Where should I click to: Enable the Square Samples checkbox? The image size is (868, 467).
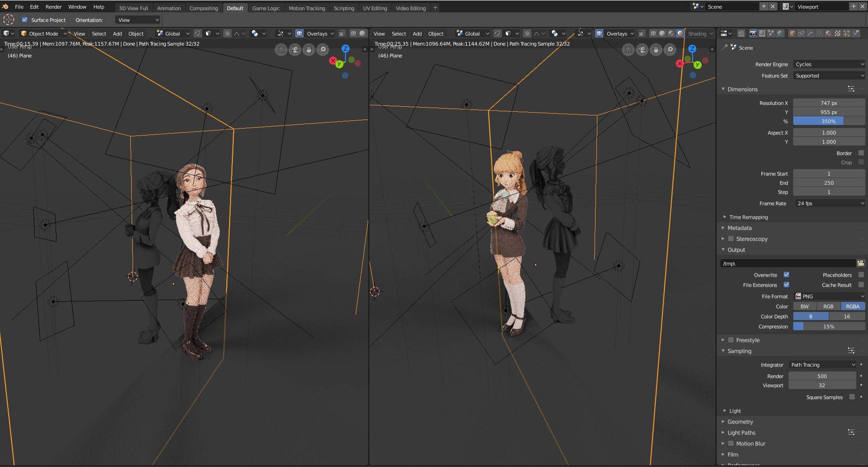coord(852,397)
